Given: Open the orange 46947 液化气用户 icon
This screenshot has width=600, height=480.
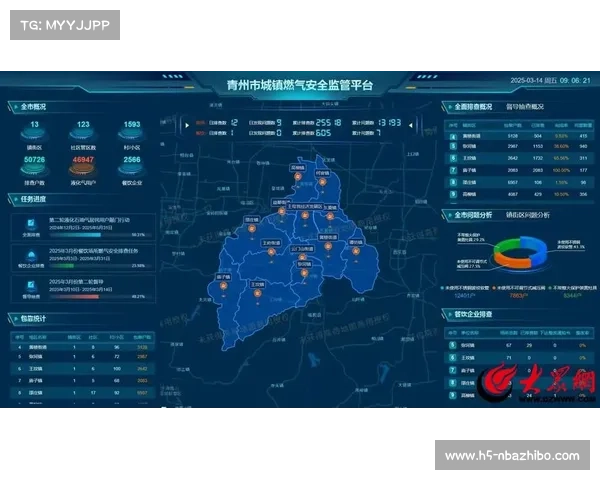Looking at the screenshot, I should [x=83, y=169].
